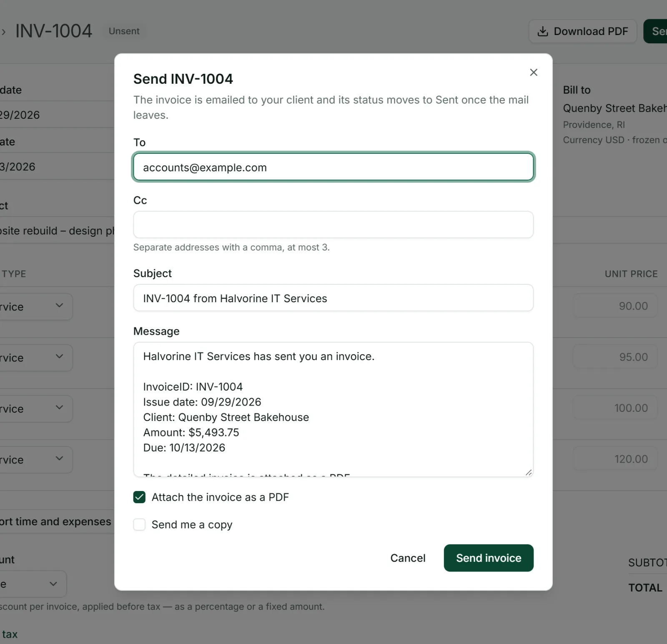Click the Providence, RI address text
The image size is (667, 644).
[x=594, y=125]
